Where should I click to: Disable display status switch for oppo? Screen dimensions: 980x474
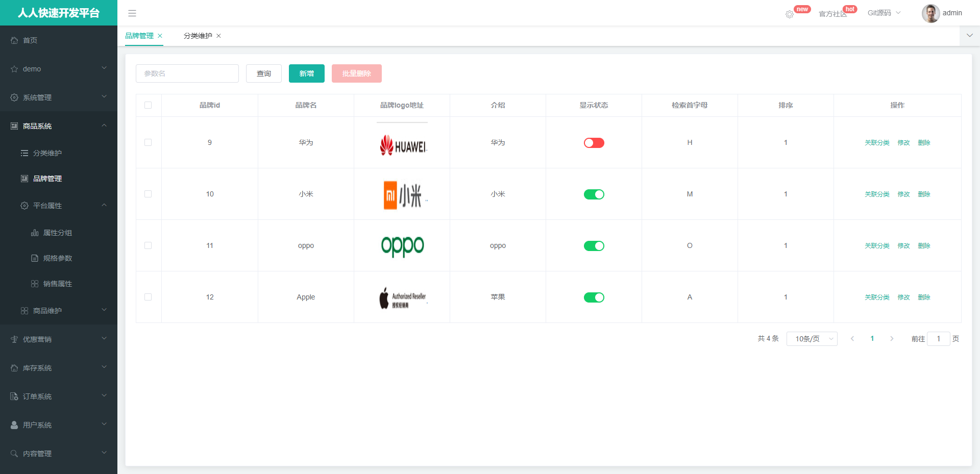tap(594, 246)
